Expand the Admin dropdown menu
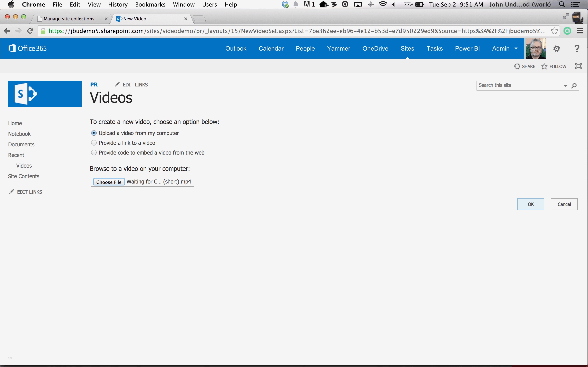 point(516,49)
